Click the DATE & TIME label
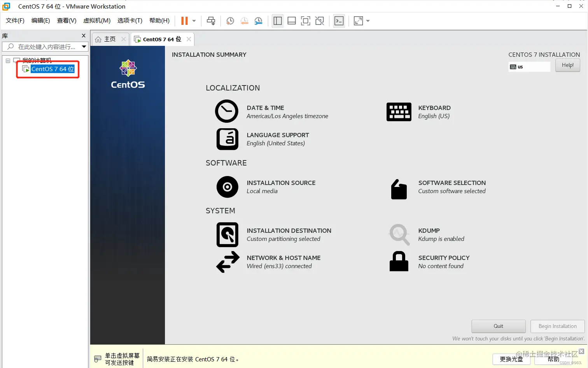588x368 pixels. tap(265, 108)
